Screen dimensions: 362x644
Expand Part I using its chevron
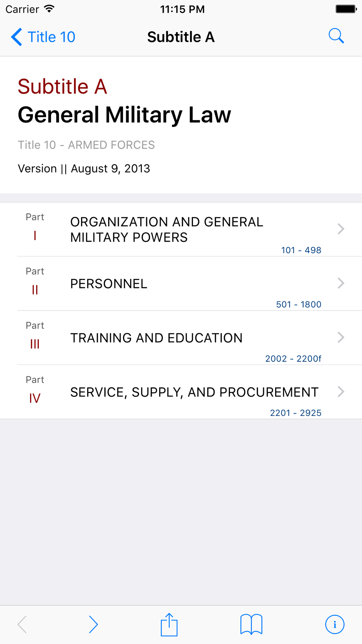pos(341,229)
